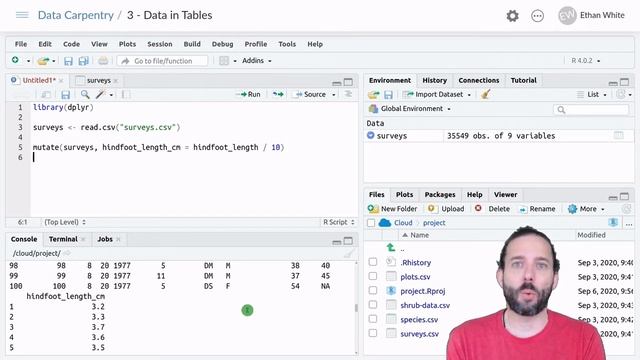
Task: Check the surveys.csv file checkbox
Action: pos(373,333)
